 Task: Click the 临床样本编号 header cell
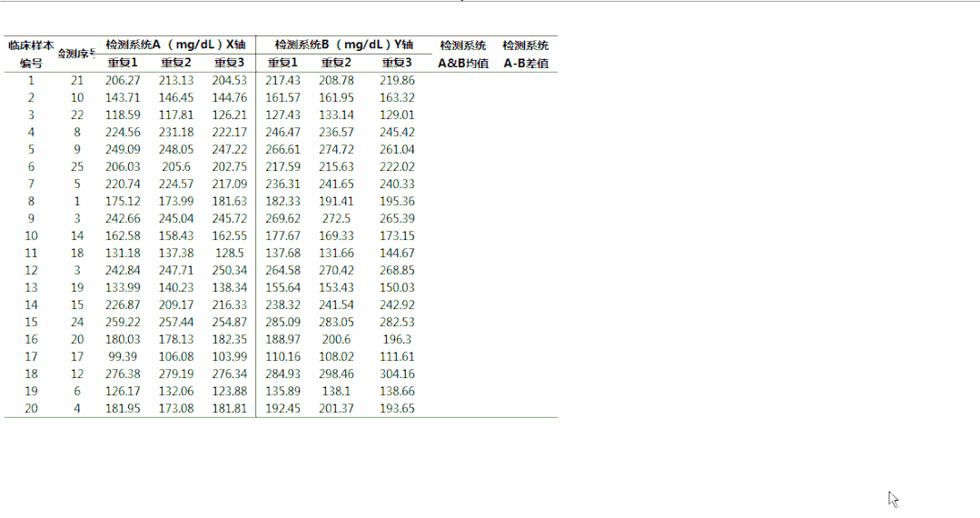[31, 54]
